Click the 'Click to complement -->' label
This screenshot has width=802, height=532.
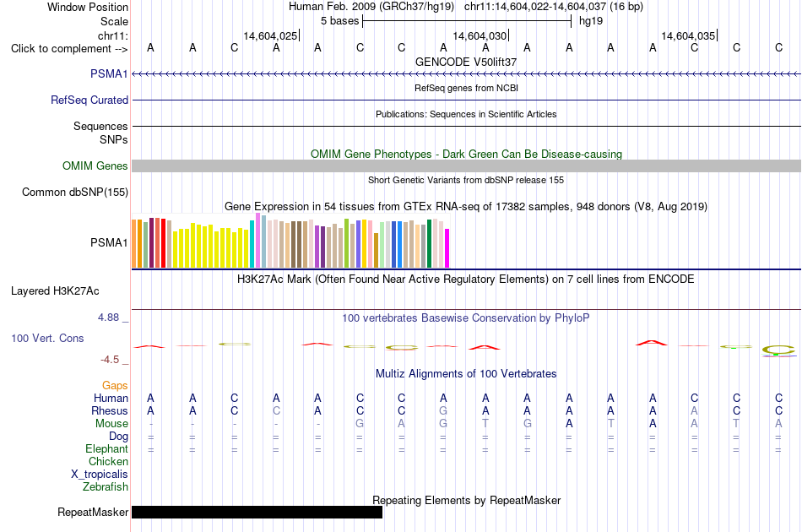tap(69, 49)
